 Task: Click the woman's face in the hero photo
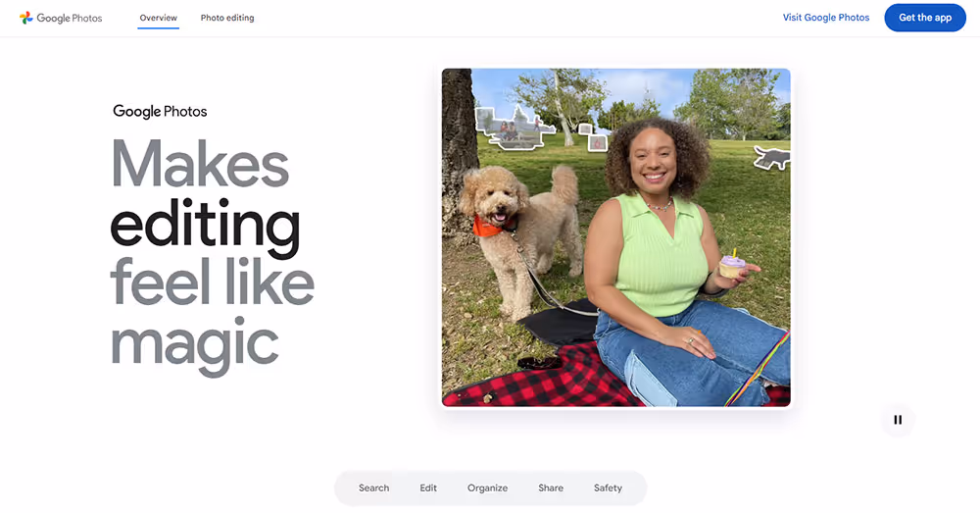[x=654, y=162]
